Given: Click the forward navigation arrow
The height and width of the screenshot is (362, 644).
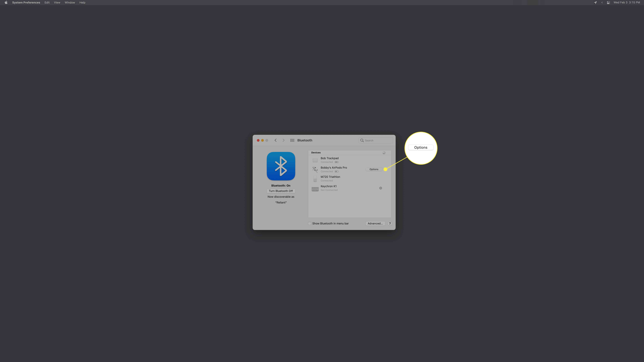Looking at the screenshot, I should point(283,140).
